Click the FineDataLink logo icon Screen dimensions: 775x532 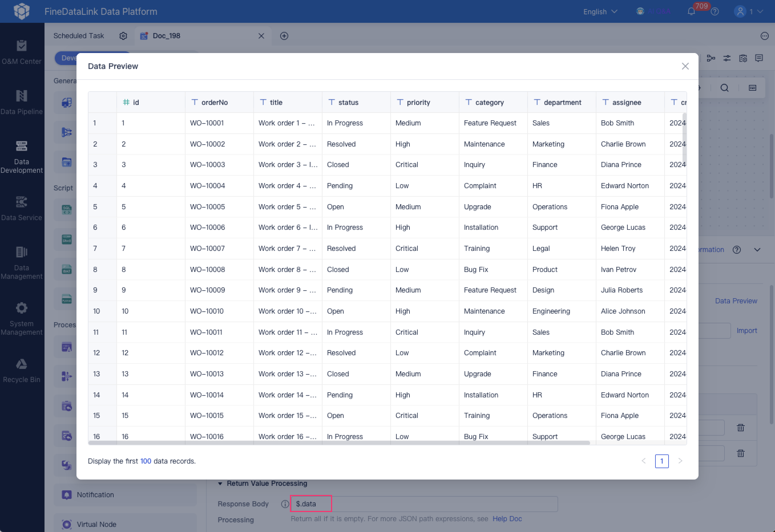22,11
